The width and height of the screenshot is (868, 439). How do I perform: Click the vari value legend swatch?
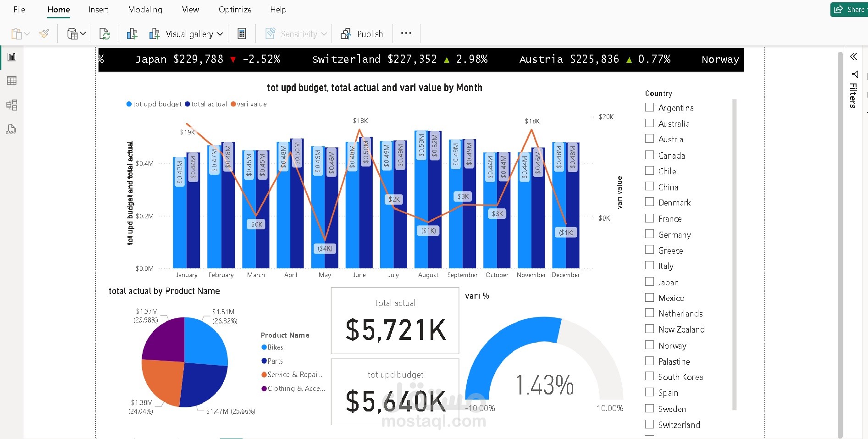point(233,104)
